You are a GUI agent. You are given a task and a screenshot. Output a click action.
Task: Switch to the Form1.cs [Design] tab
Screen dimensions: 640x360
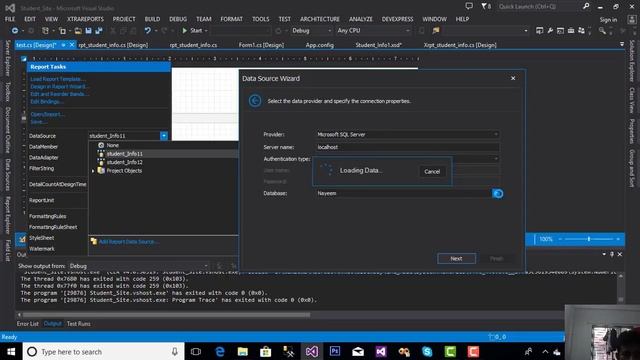261,45
